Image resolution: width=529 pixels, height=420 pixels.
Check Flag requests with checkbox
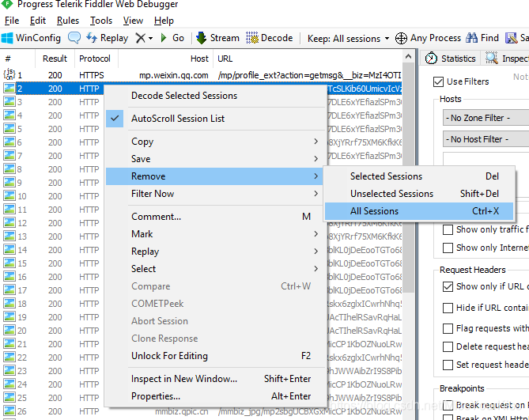point(448,328)
